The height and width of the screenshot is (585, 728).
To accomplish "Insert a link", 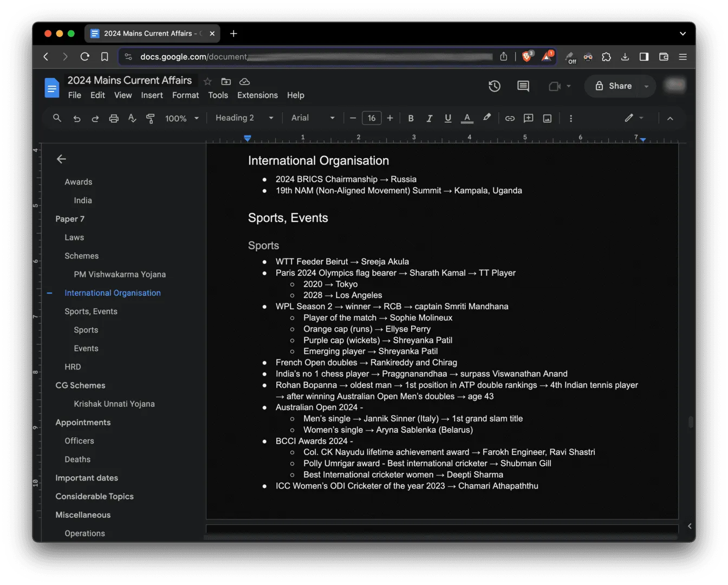I will [x=510, y=118].
